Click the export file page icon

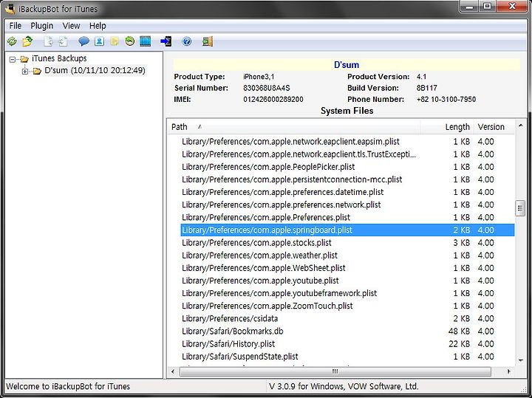pos(49,41)
